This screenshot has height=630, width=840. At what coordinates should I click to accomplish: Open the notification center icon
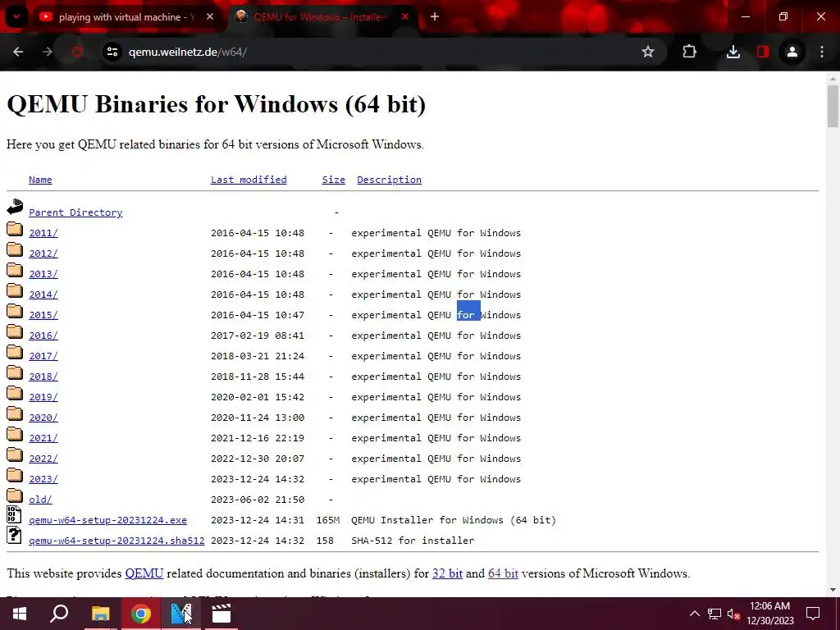click(813, 614)
